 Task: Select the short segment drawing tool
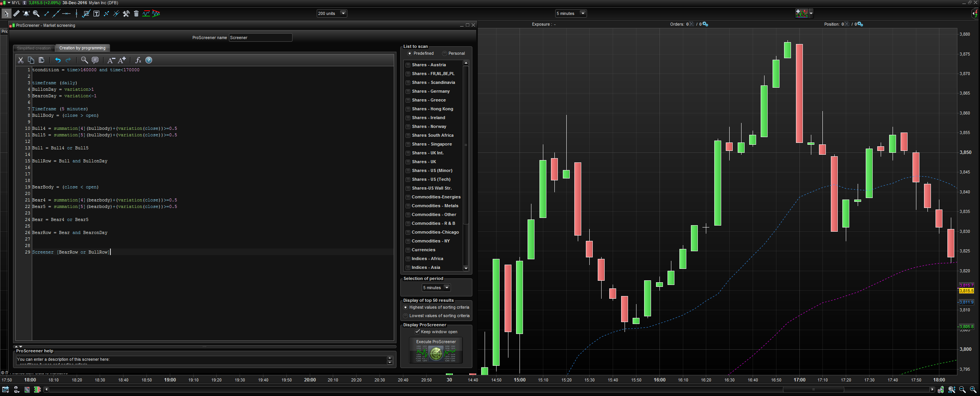(x=46, y=13)
